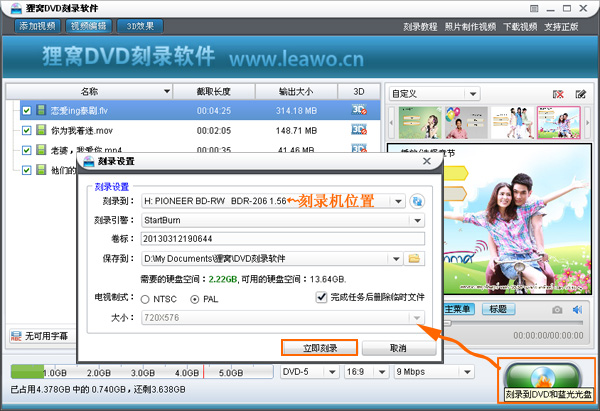Open the 名称 column header dropdown arrow
The height and width of the screenshot is (411, 600).
[x=167, y=91]
